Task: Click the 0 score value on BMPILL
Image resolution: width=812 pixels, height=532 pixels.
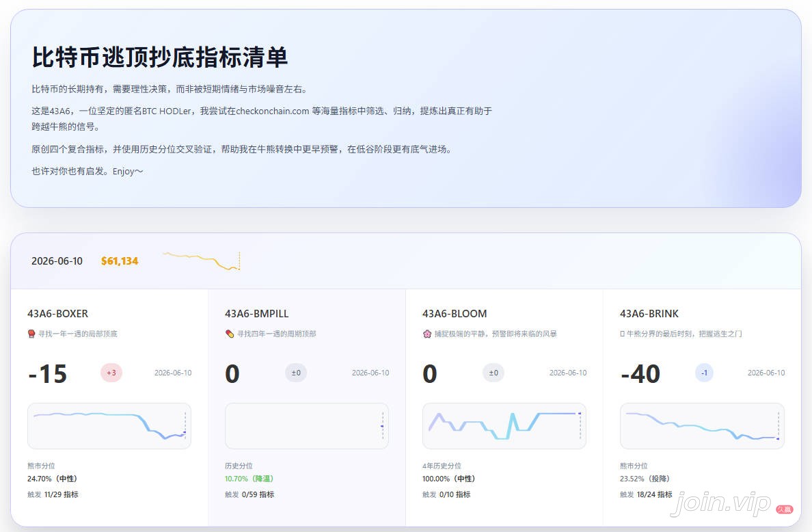Action: tap(232, 373)
